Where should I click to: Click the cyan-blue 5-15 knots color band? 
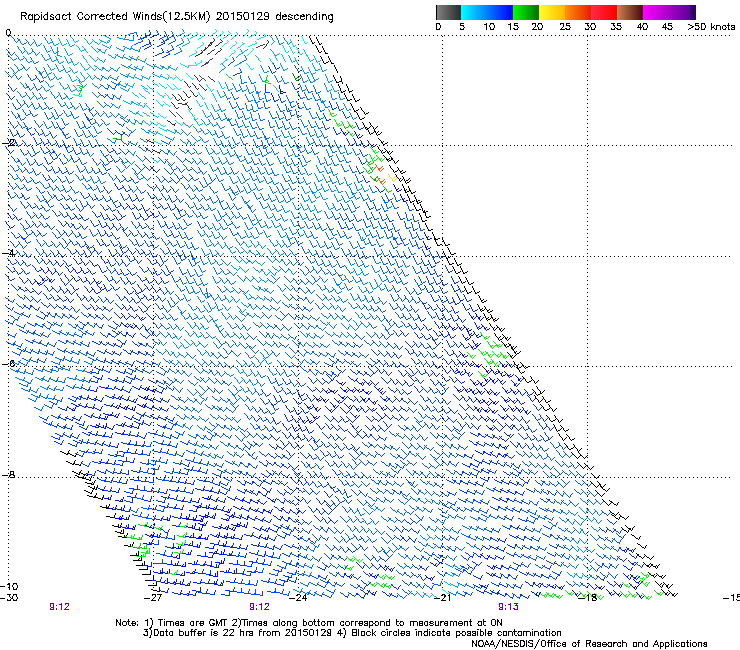coord(487,12)
